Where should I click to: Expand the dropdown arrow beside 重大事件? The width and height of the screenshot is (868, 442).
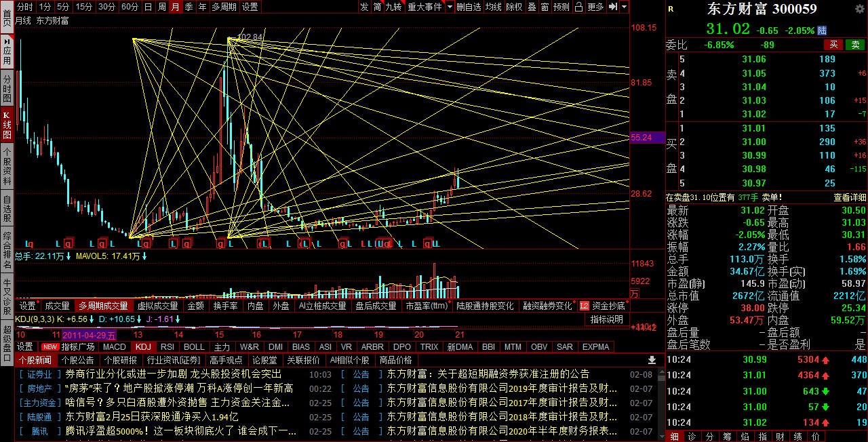coord(448,7)
